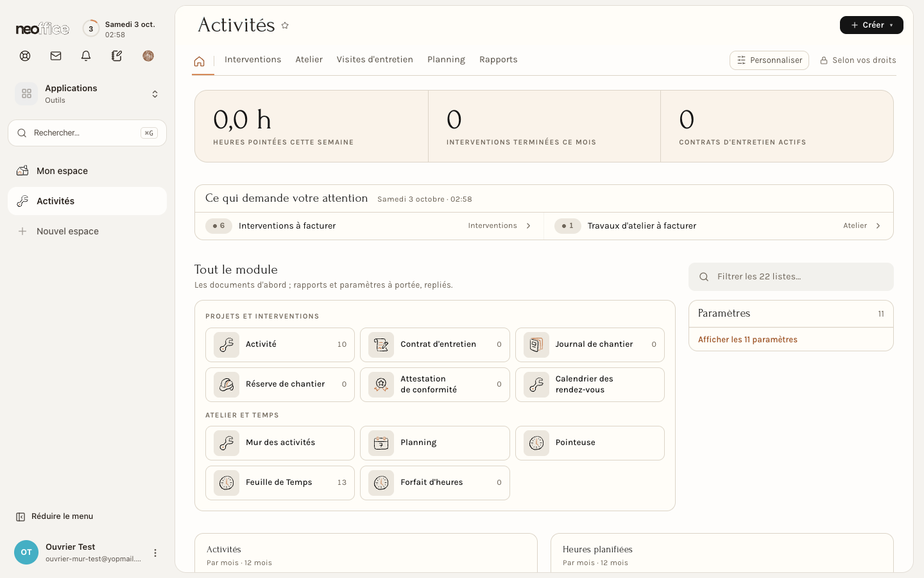This screenshot has height=578, width=924.
Task: Click the note edit icon in sidebar
Action: point(117,56)
